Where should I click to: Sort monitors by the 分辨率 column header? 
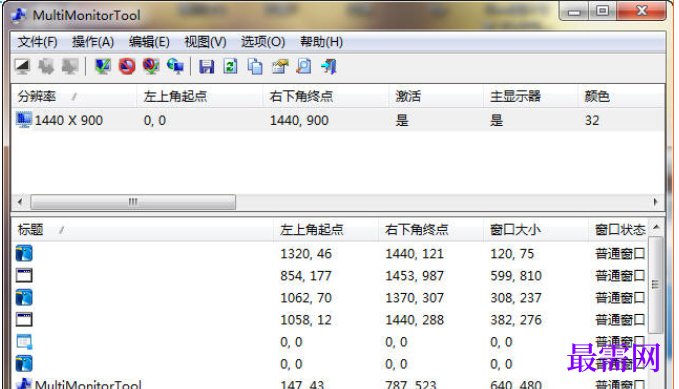coord(74,96)
